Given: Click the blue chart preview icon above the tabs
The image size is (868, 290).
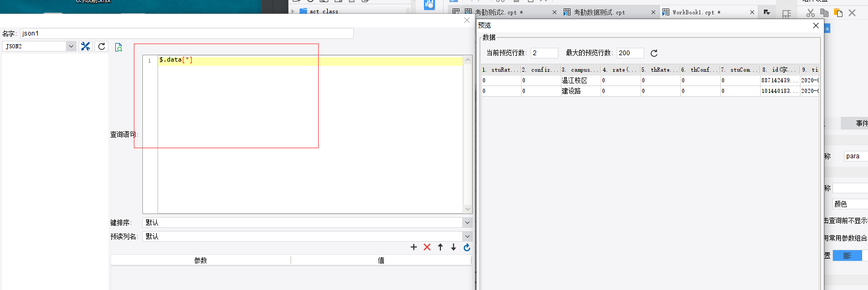Looking at the screenshot, I should click(429, 5).
